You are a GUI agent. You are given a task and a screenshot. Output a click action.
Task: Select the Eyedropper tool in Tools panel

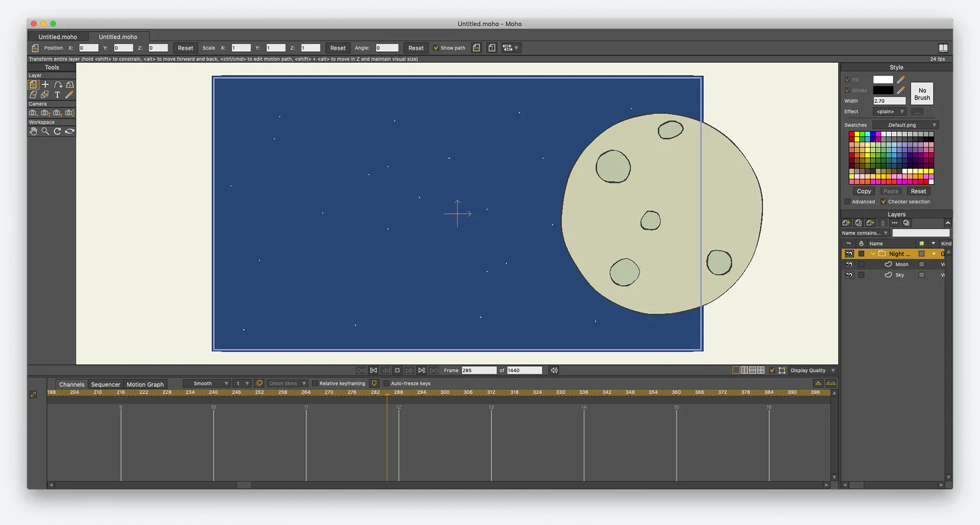(70, 95)
